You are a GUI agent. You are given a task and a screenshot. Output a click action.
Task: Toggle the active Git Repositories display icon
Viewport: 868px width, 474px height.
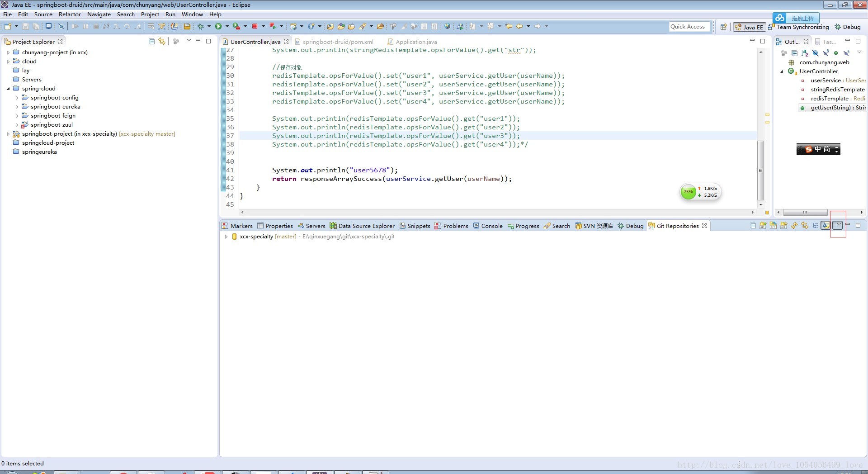(826, 225)
